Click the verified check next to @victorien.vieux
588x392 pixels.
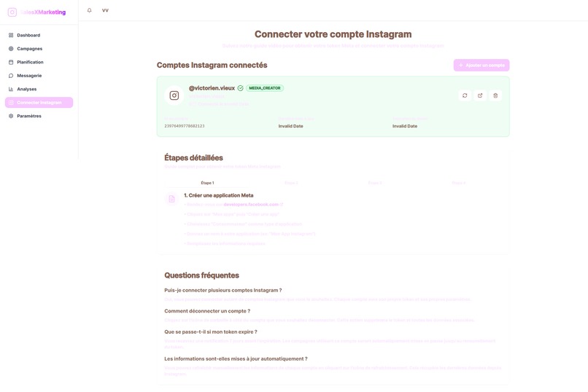click(240, 88)
